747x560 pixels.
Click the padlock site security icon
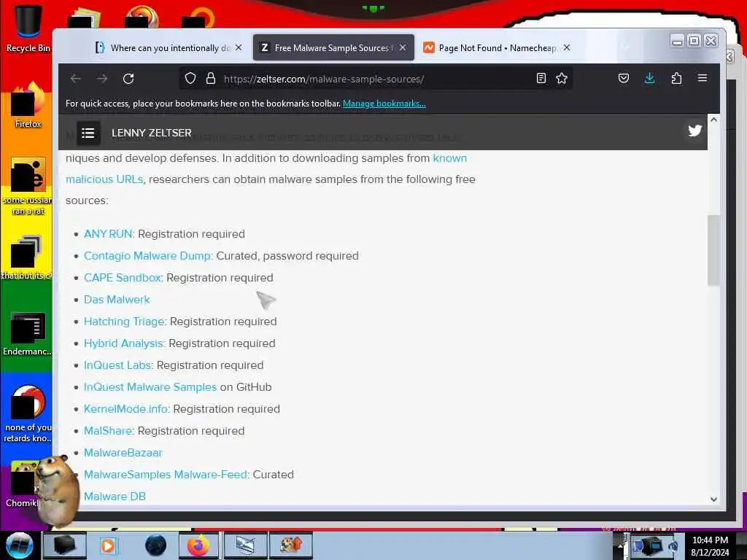pos(211,78)
